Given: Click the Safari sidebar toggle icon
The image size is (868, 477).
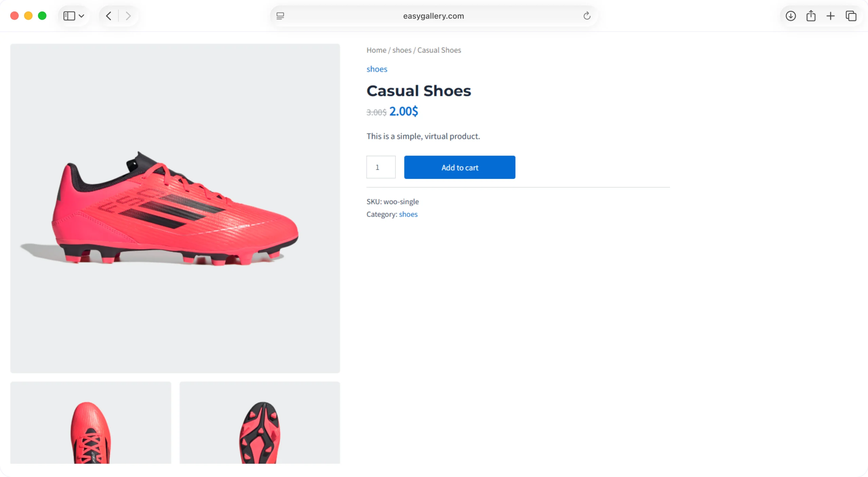Looking at the screenshot, I should click(69, 16).
